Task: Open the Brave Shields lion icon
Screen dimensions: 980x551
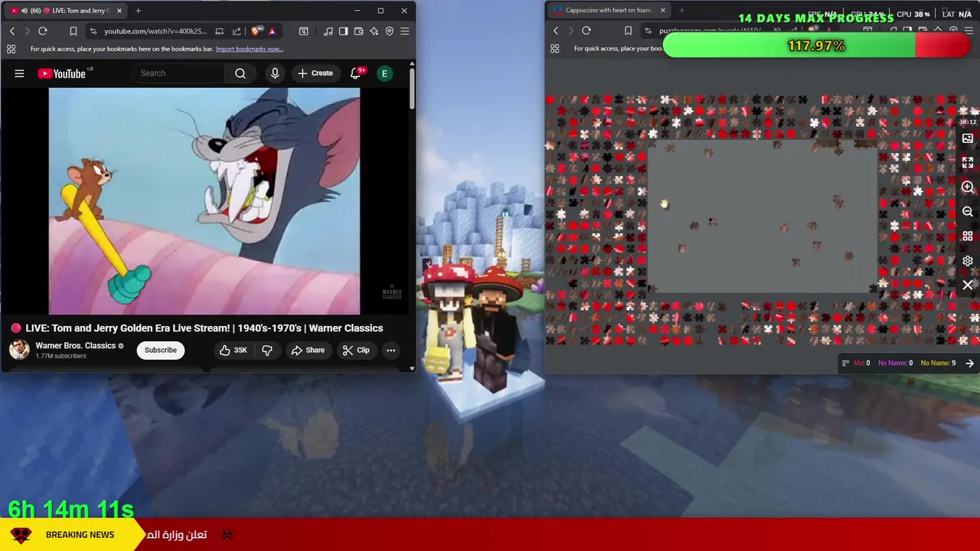Action: pyautogui.click(x=255, y=31)
